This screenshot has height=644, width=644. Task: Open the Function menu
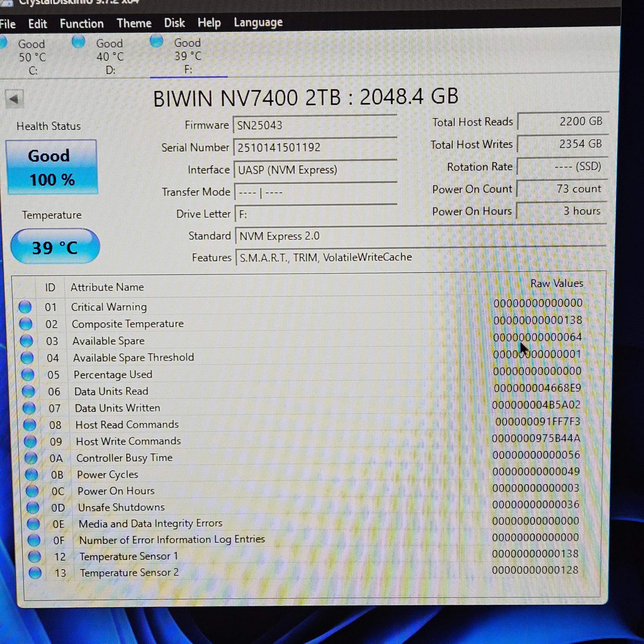pyautogui.click(x=82, y=24)
